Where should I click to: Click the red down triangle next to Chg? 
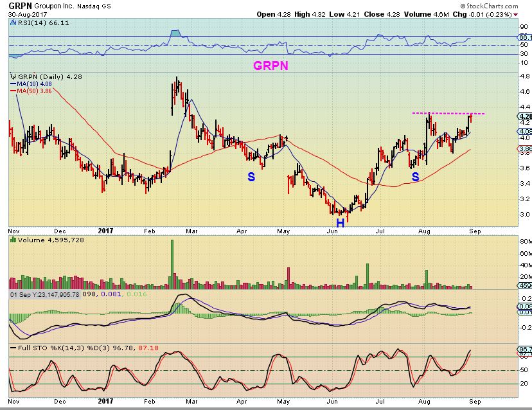pos(515,15)
